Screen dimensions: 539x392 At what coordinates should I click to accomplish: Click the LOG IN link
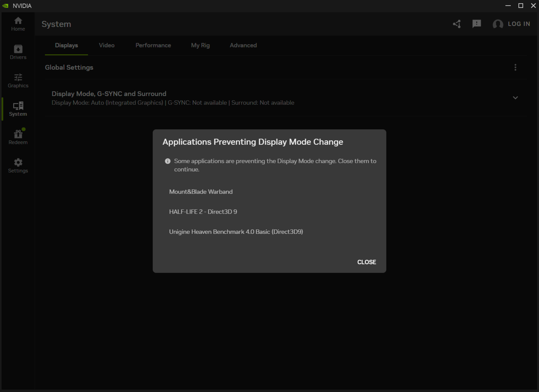(x=519, y=24)
